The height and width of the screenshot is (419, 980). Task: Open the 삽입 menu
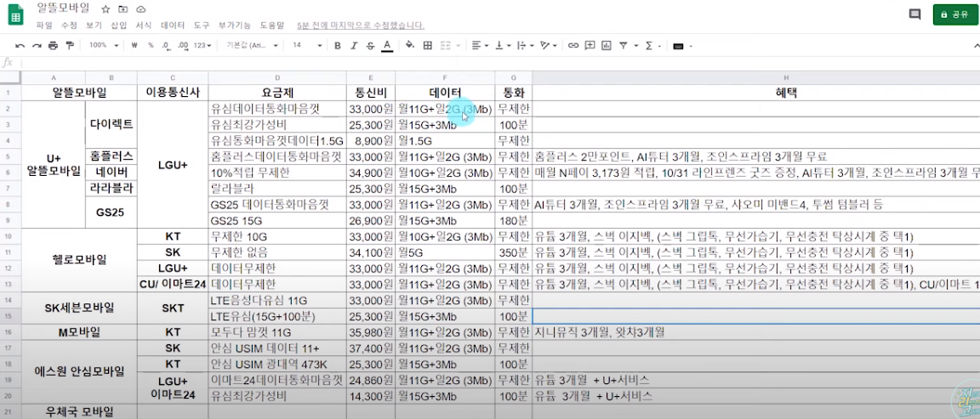(119, 25)
